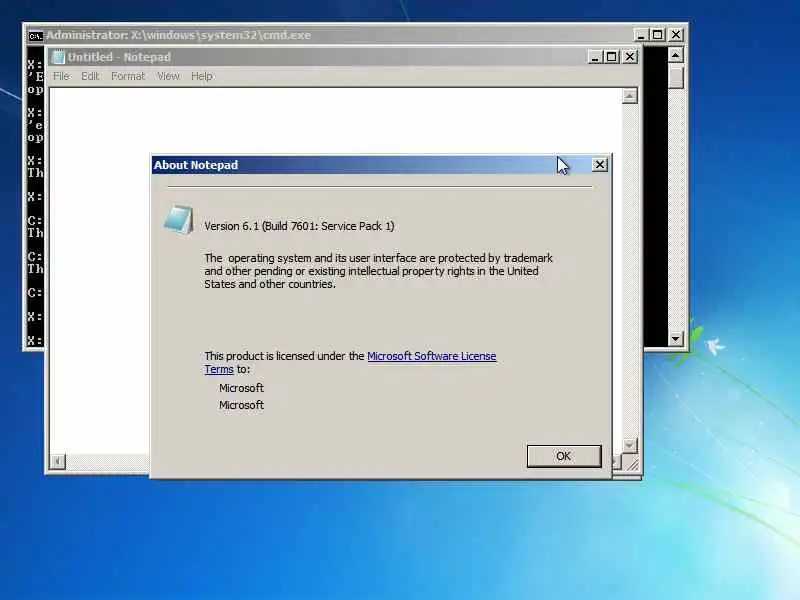Maximize the Notepad window
800x600 pixels.
point(611,57)
